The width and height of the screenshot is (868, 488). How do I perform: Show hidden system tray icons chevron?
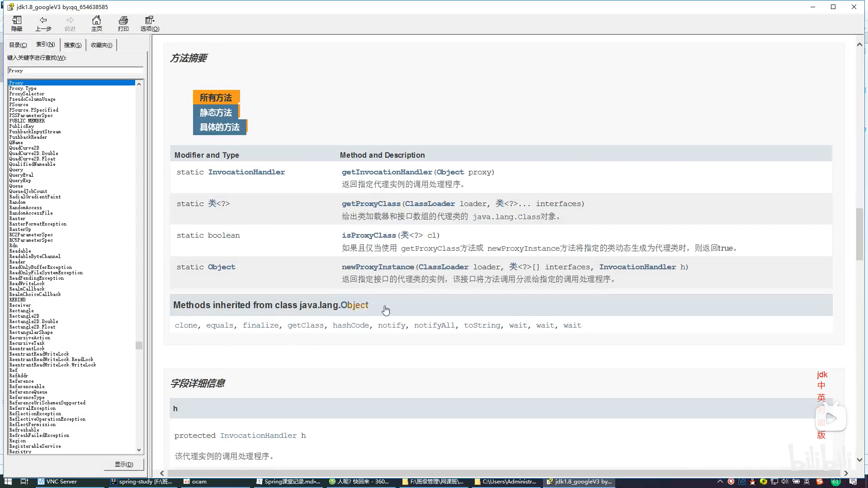[720, 482]
